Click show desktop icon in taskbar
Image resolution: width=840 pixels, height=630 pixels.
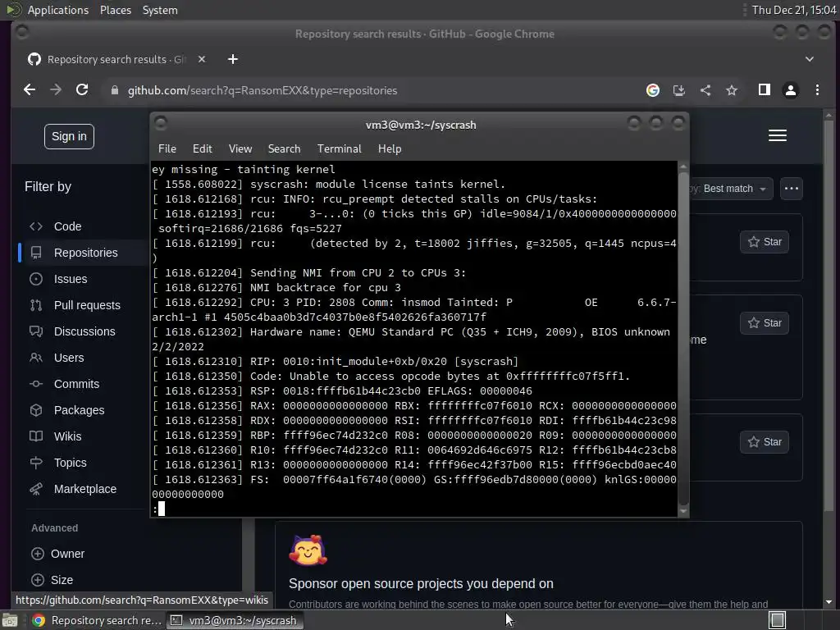coord(10,620)
